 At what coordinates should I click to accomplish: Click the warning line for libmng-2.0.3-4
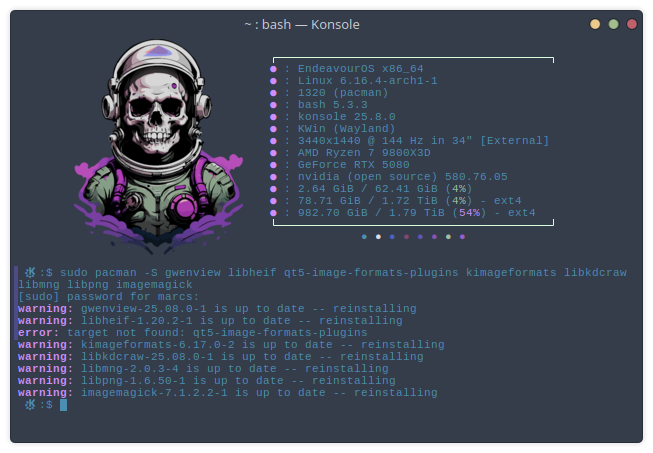tap(203, 369)
